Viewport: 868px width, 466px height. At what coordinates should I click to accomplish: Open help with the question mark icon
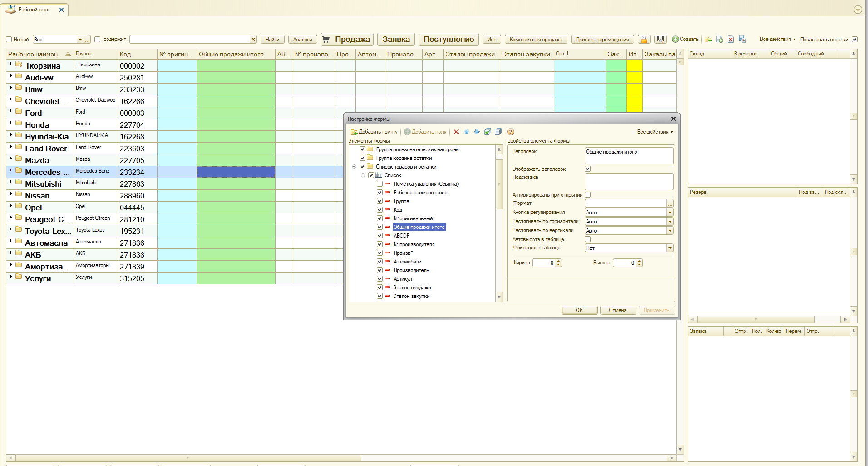(511, 132)
